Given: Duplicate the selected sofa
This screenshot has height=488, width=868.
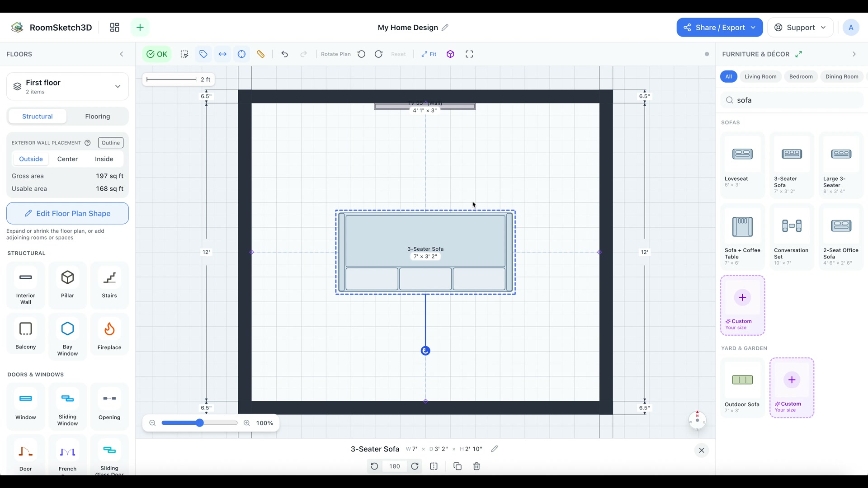Looking at the screenshot, I should click(457, 466).
